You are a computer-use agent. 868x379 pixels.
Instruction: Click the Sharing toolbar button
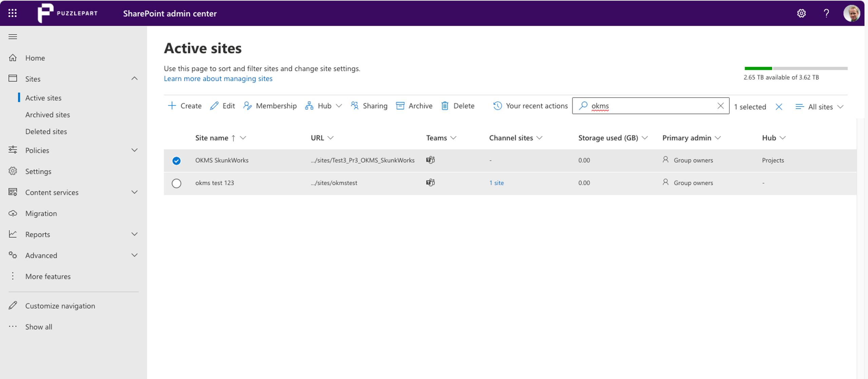(369, 106)
